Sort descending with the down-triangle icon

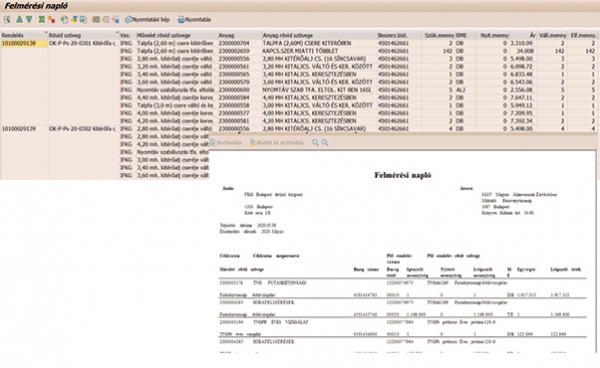[x=29, y=20]
